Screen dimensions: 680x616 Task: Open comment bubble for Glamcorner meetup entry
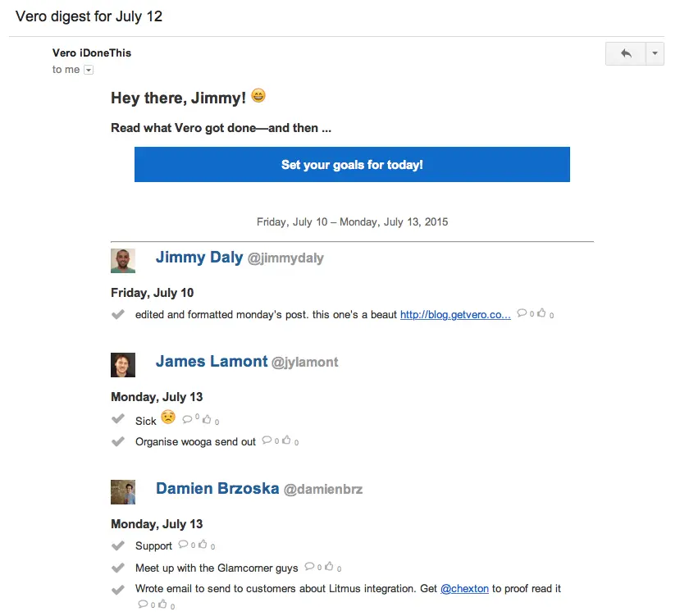click(309, 566)
